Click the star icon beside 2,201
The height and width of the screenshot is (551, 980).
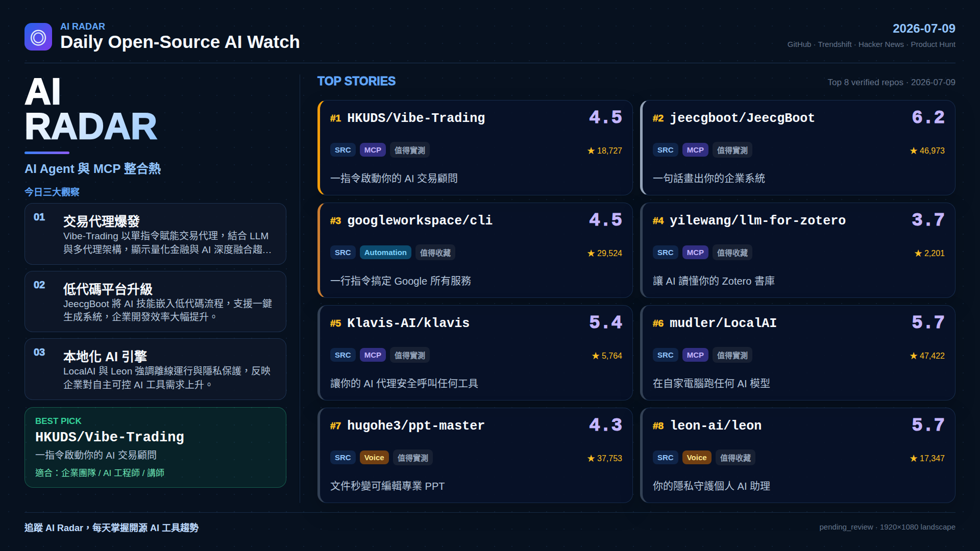[918, 254]
